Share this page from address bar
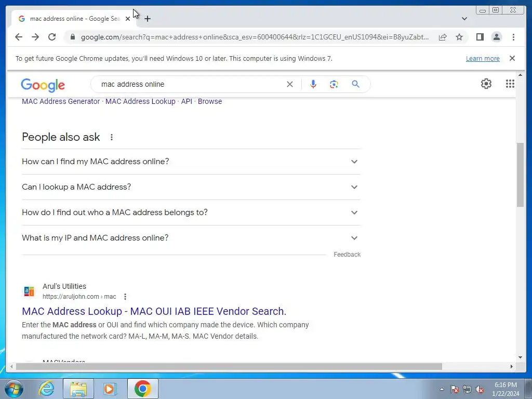 pos(443,37)
